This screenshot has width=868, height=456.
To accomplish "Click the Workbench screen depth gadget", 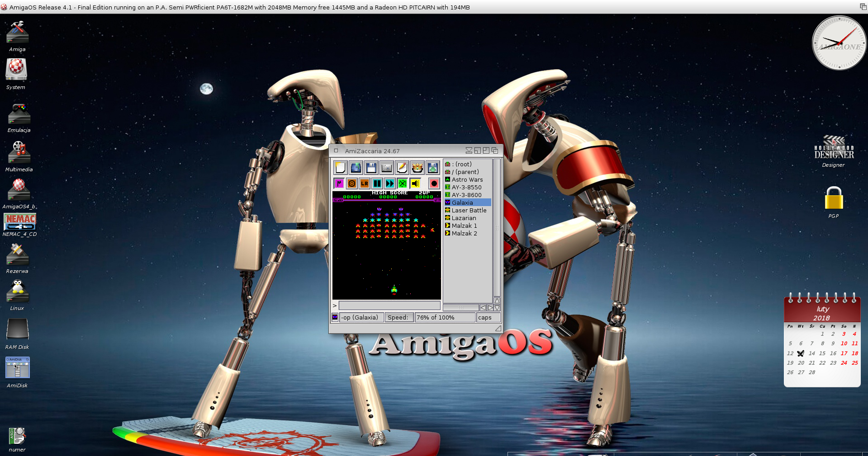I will (x=863, y=6).
